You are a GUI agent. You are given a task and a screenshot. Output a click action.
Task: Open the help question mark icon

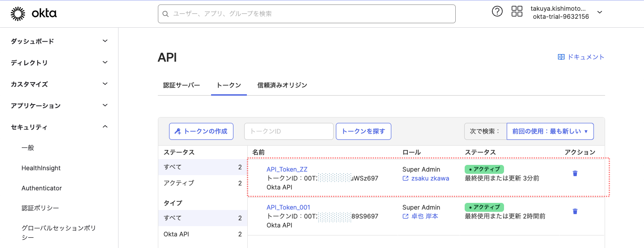pos(497,12)
